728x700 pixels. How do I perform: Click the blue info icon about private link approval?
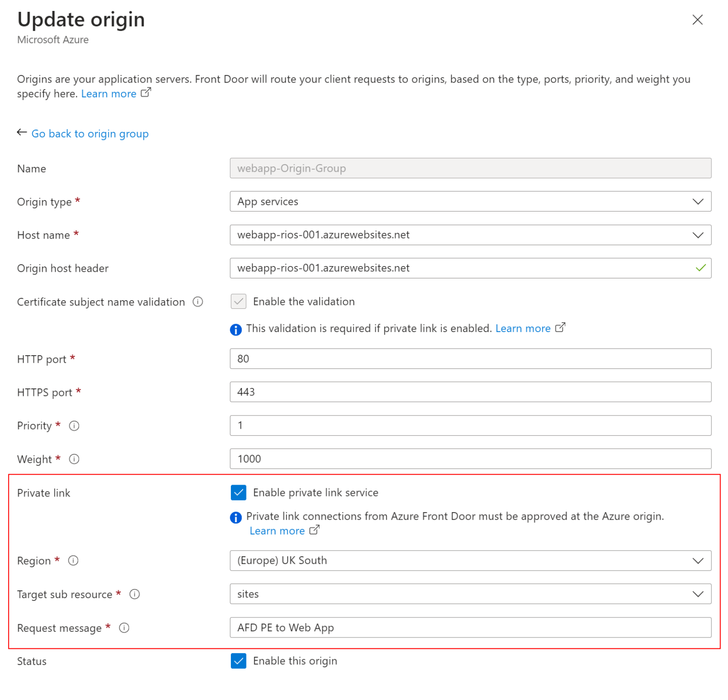point(236,517)
